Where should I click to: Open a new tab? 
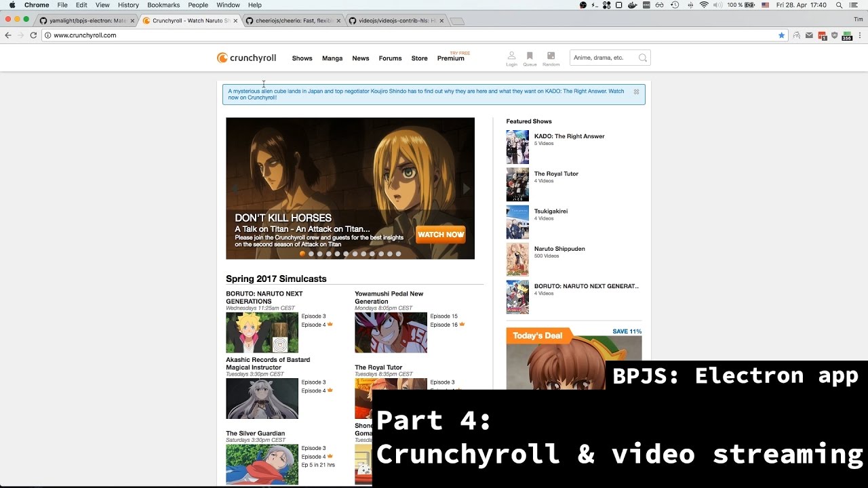click(457, 21)
